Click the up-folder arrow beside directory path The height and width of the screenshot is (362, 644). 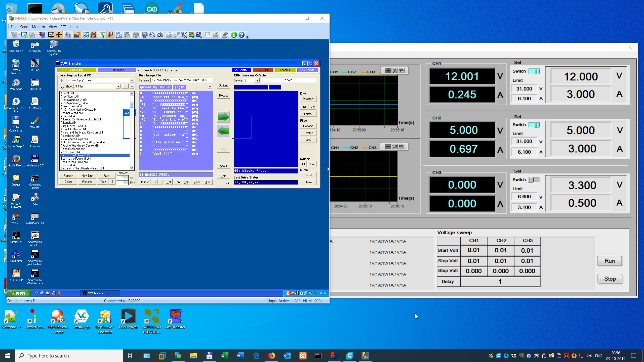[61, 80]
